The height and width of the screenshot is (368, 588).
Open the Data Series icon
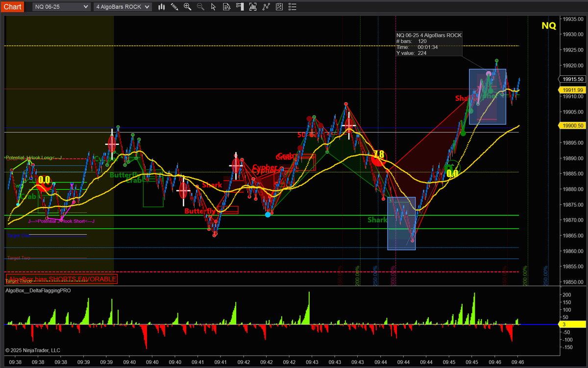point(253,7)
